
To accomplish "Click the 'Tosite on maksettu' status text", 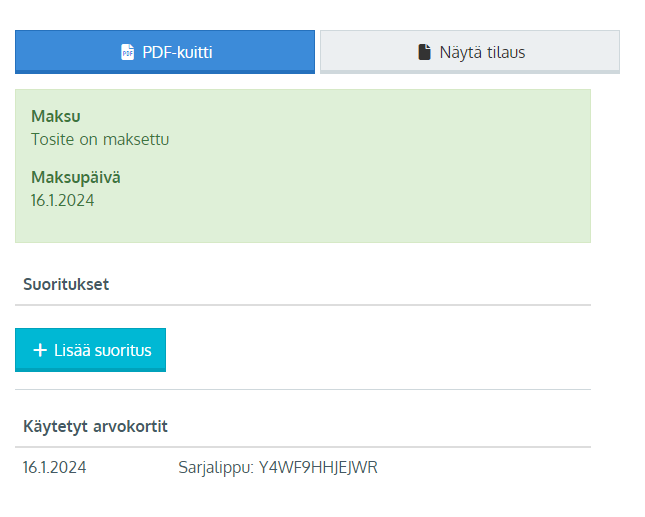I will tap(100, 139).
